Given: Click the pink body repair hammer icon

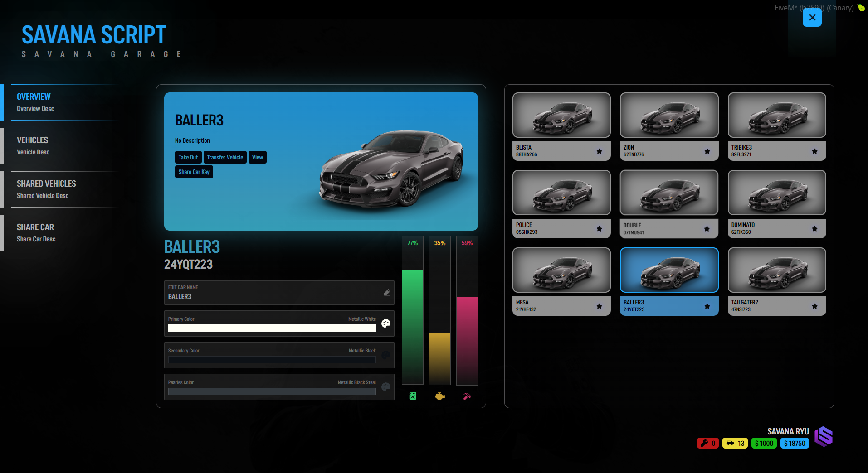Looking at the screenshot, I should pos(467,396).
